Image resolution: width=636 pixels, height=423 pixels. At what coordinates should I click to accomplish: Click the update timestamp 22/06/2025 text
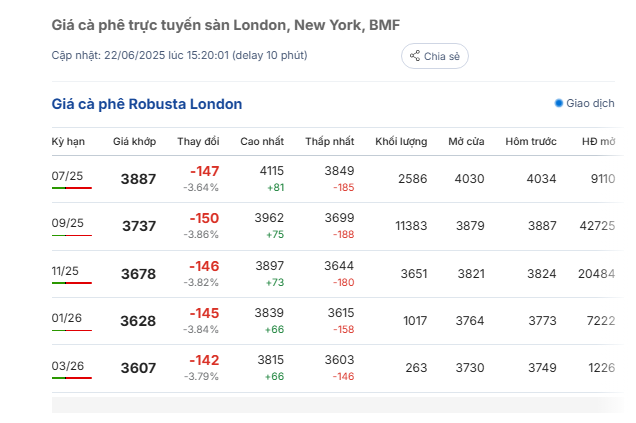click(x=179, y=55)
